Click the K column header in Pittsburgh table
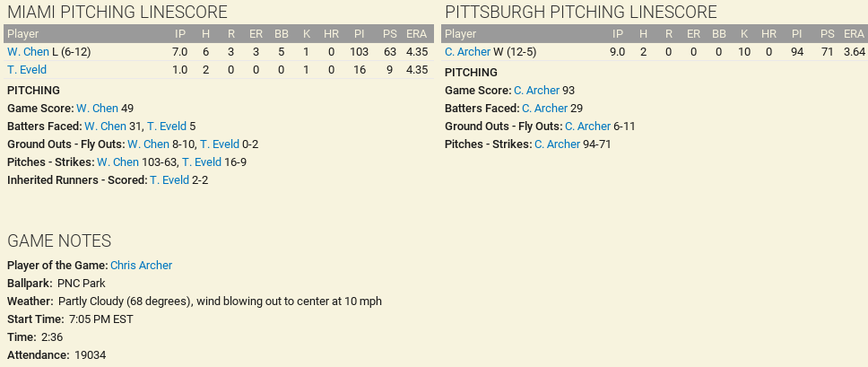This screenshot has width=868, height=367. (x=744, y=33)
